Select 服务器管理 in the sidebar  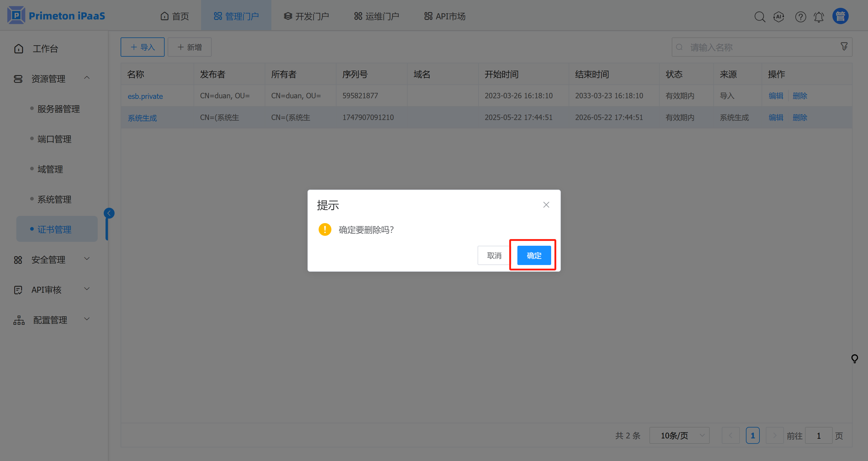click(x=58, y=109)
